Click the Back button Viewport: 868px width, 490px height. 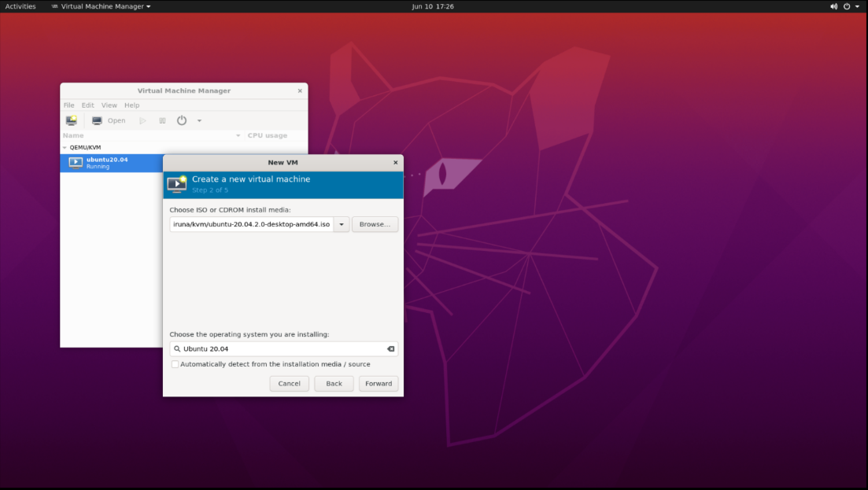click(334, 384)
